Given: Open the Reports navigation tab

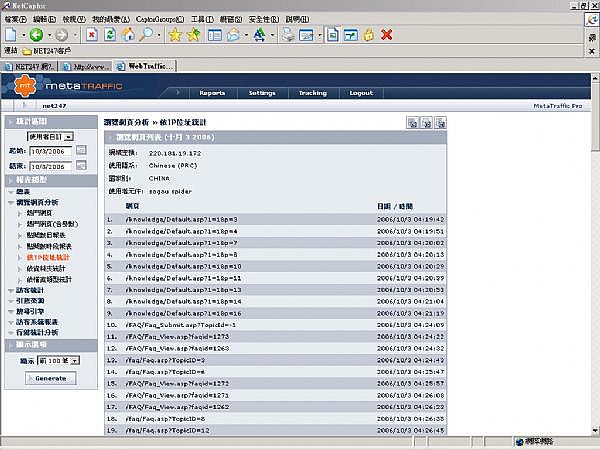Looking at the screenshot, I should tap(212, 92).
